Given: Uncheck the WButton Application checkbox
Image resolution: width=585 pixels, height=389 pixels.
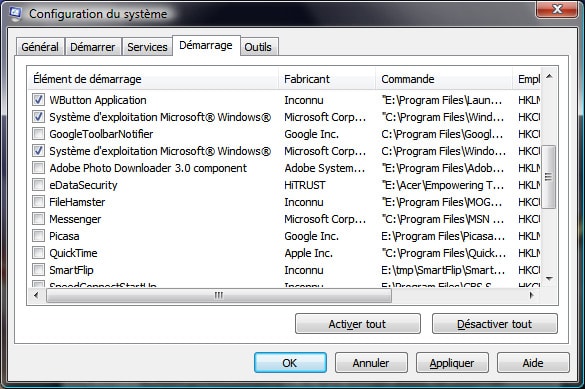Looking at the screenshot, I should pos(38,100).
